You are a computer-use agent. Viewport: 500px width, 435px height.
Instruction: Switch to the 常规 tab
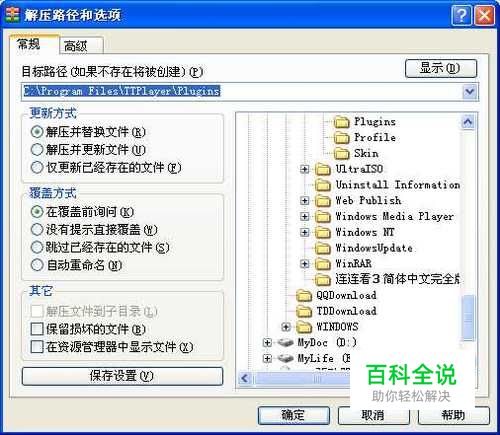[34, 44]
